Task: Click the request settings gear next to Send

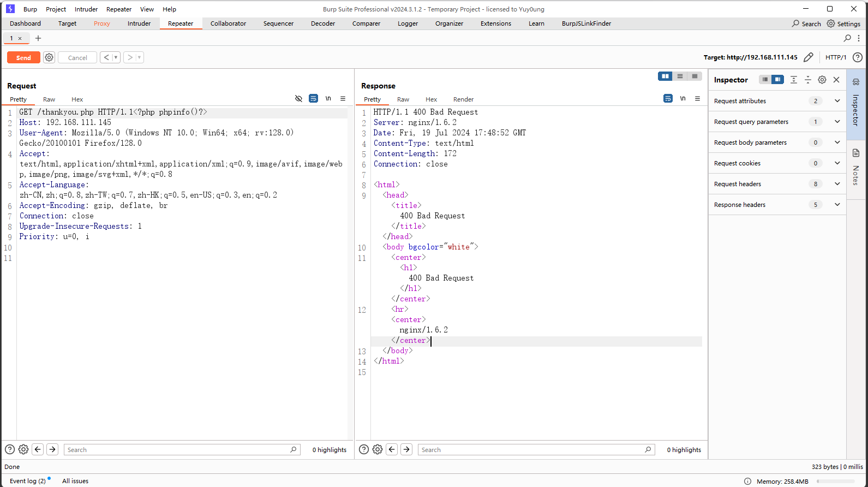Action: (49, 57)
